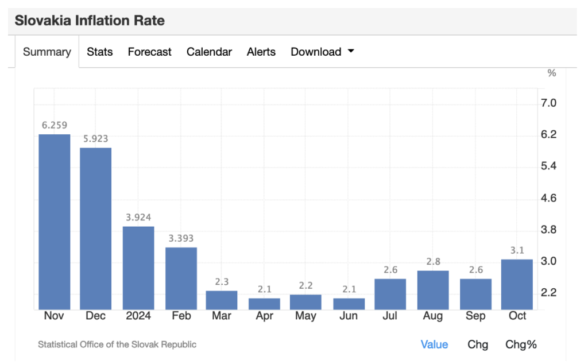This screenshot has height=364, width=588.
Task: Click the Mar bar showing 2.3
Action: tap(222, 300)
